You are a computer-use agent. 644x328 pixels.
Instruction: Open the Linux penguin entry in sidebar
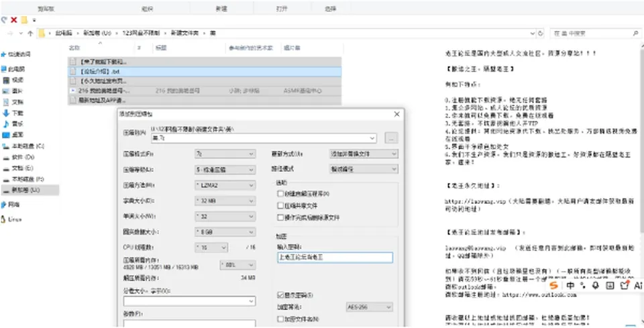click(11, 219)
